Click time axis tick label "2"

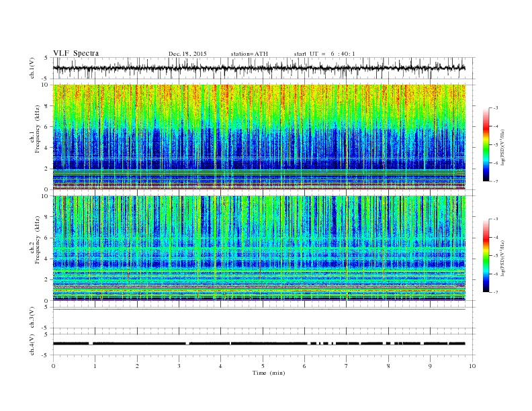coord(137,366)
